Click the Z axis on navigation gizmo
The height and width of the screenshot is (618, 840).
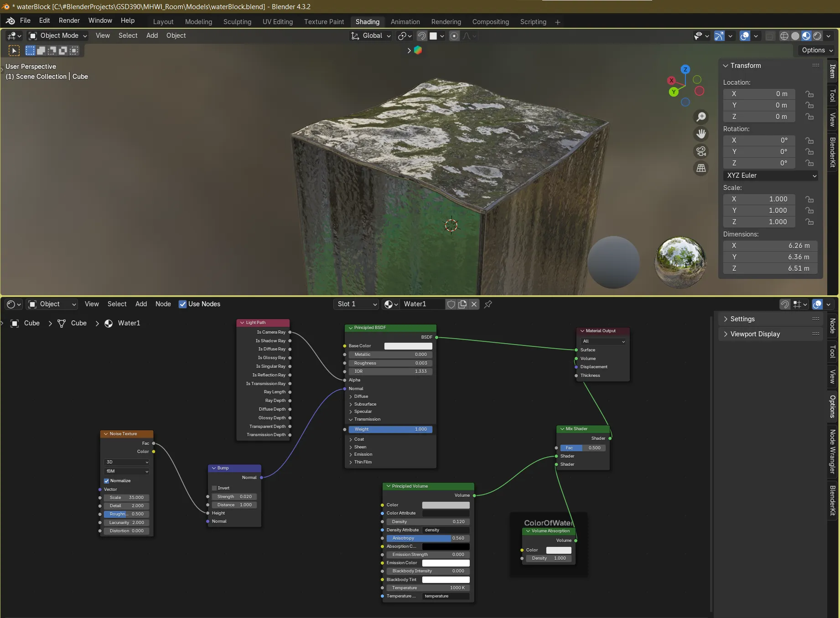point(685,69)
